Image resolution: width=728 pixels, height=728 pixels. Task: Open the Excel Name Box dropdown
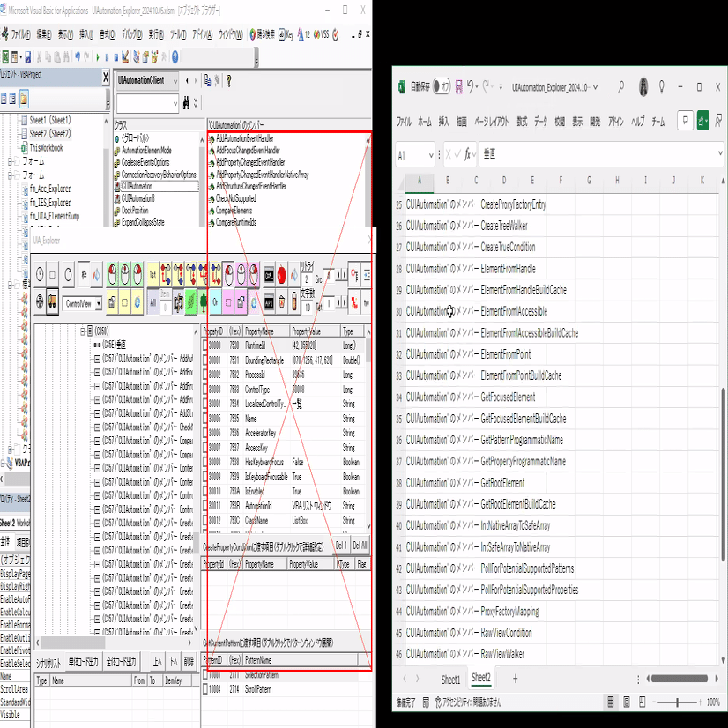point(431,155)
